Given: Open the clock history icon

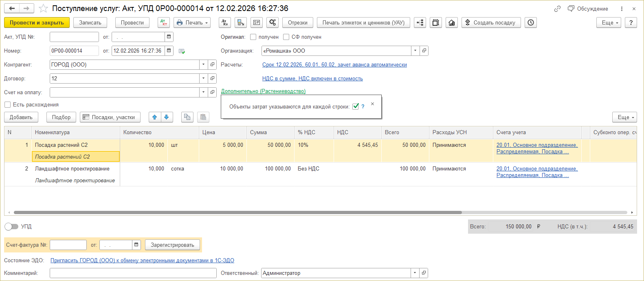Looking at the screenshot, I should point(531,22).
